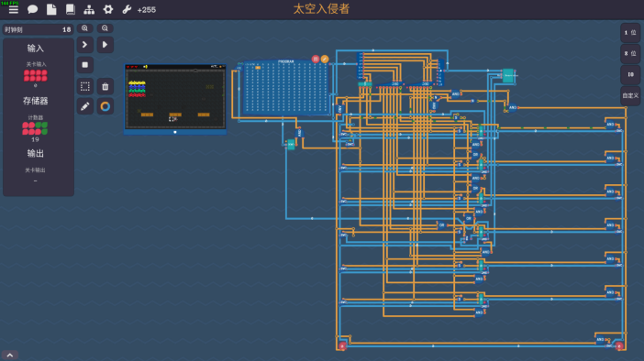This screenshot has width=644, height=361.
Task: Open the level document page icon
Action: pyautogui.click(x=51, y=9)
